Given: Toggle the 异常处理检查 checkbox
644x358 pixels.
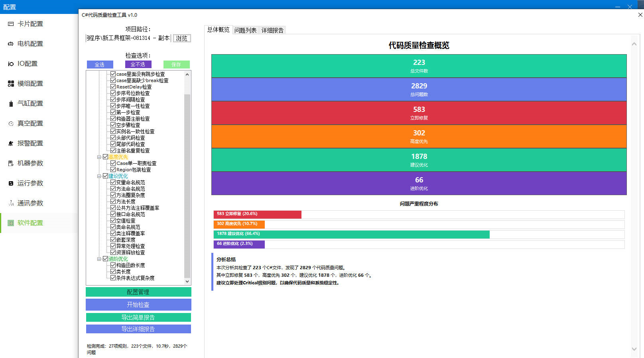Looking at the screenshot, I should click(113, 246).
